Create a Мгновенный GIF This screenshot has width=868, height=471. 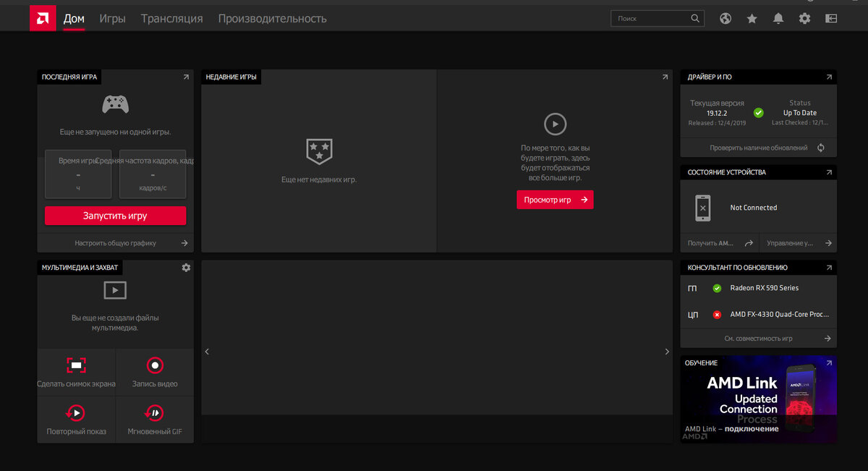tap(155, 420)
